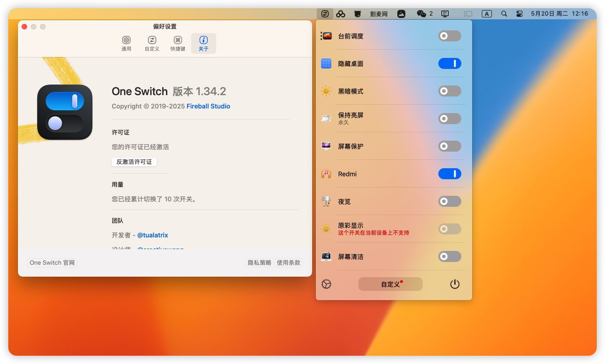Open Spotlight search in the menu bar
Screen dimensions: 605x364
point(504,14)
